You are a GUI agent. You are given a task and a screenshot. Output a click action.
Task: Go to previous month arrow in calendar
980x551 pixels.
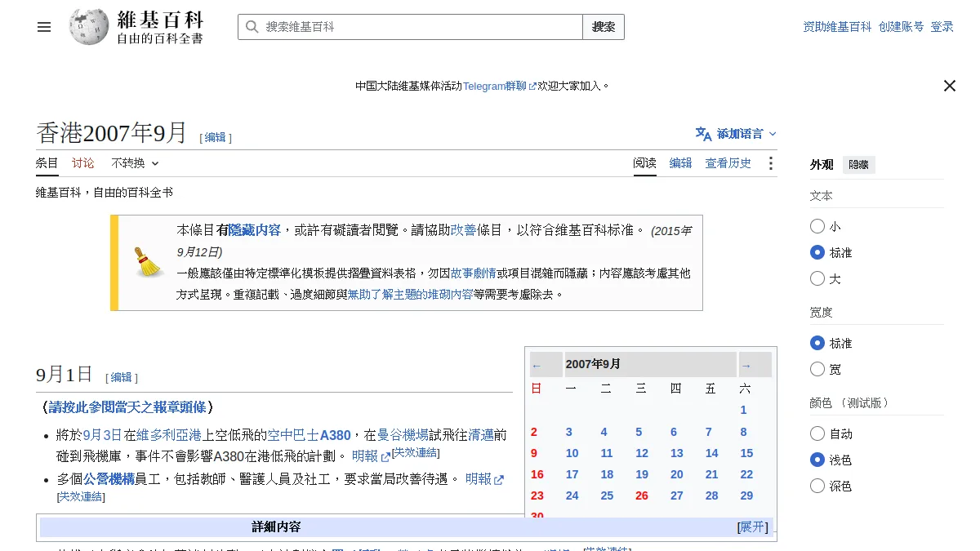pyautogui.click(x=537, y=366)
